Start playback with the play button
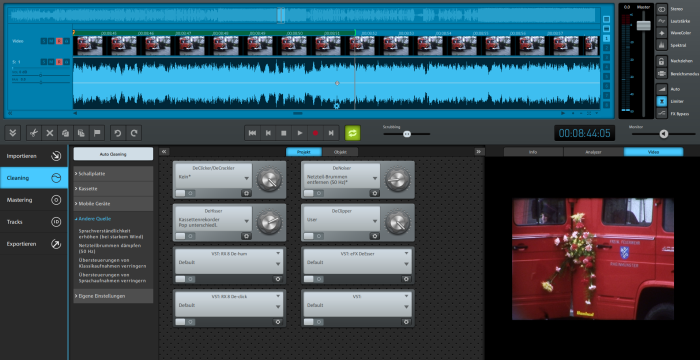 [300, 133]
